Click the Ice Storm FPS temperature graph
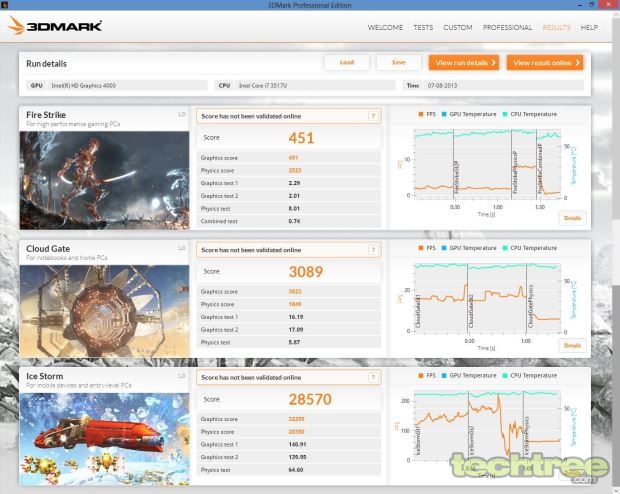Viewport: 620px width, 494px height. pos(487,425)
